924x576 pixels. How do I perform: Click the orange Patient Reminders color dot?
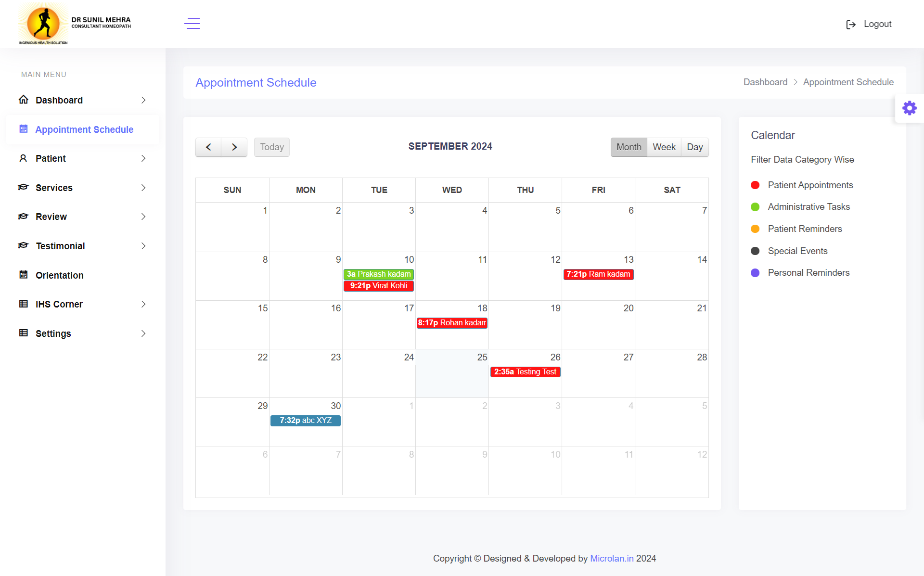(755, 229)
